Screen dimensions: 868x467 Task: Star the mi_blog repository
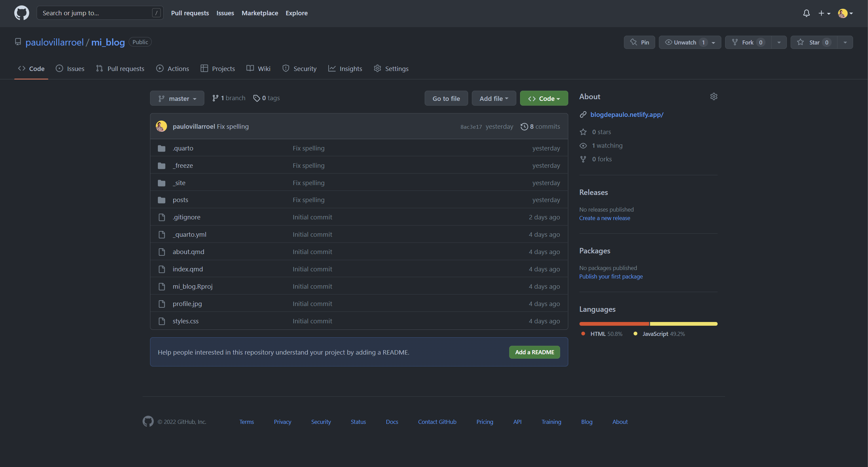pos(814,42)
